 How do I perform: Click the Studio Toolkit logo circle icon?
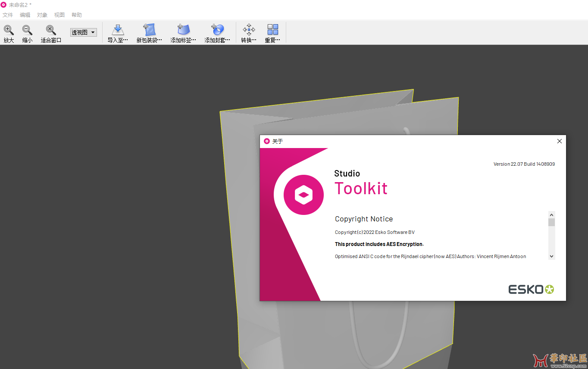(303, 195)
